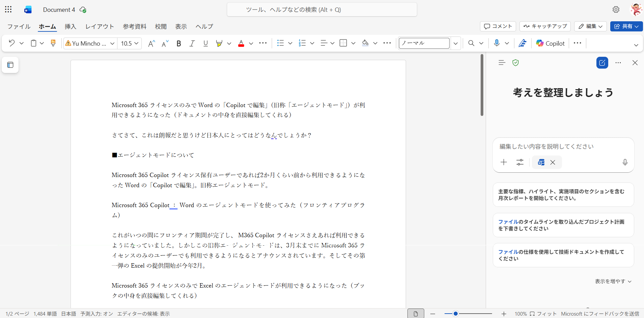Expand the ノーマル styles gallery dropdown
Screen dimensions: 644x318
(x=456, y=43)
